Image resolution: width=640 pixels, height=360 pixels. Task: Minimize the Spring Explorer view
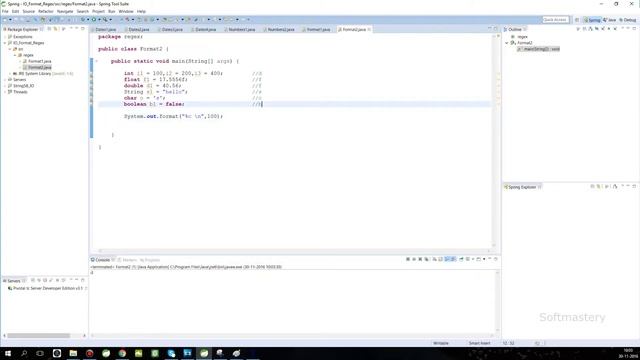click(x=628, y=187)
